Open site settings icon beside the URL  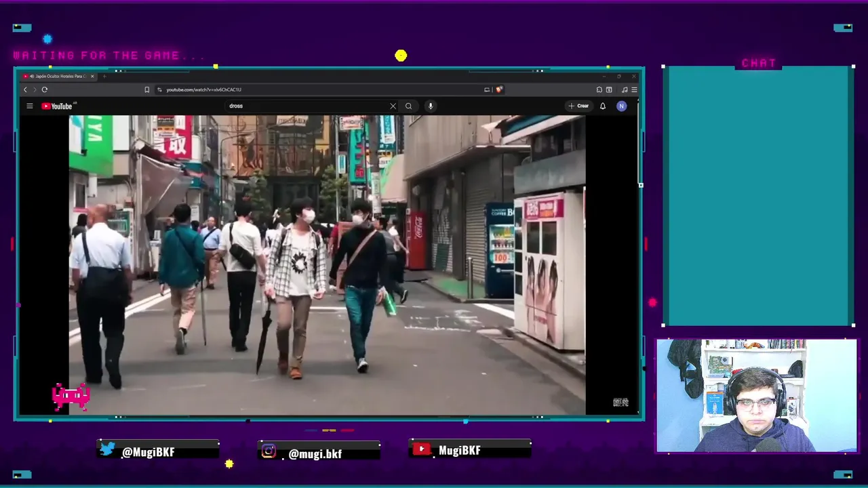[x=159, y=89]
